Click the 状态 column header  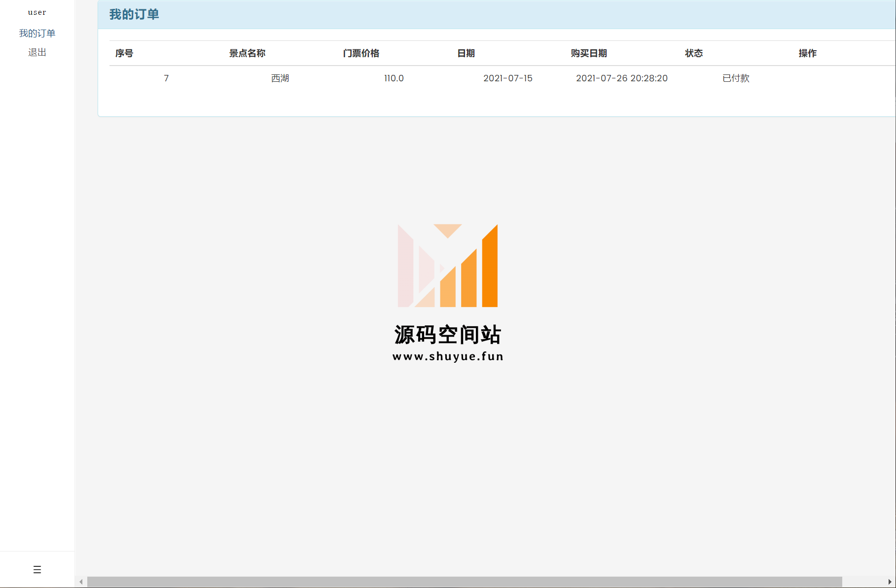[x=694, y=53]
